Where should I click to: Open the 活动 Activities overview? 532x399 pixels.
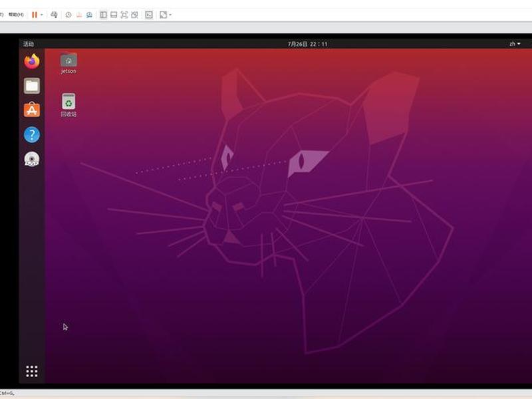coord(29,44)
